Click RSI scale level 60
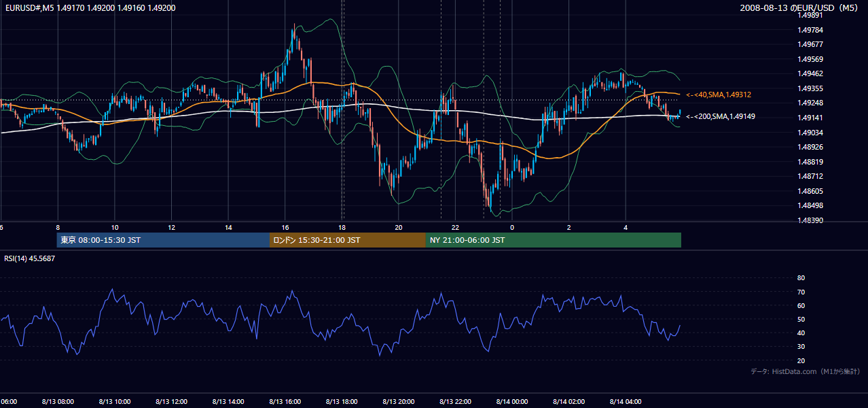 click(801, 305)
